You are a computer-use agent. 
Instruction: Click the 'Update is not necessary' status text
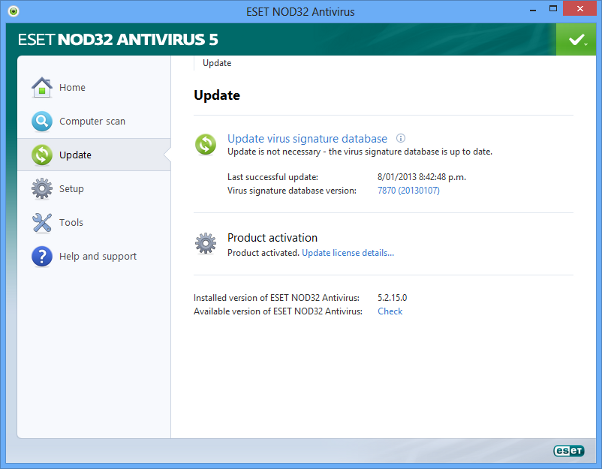pos(360,152)
